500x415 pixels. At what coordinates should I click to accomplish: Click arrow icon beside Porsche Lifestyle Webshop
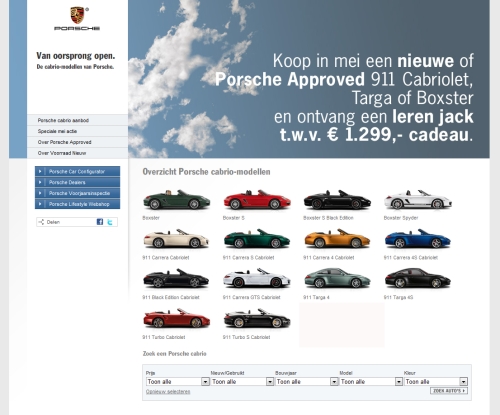pos(40,204)
